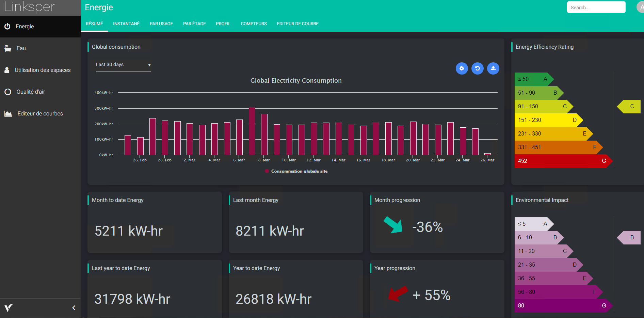Open the PAR USAGE tab
The image size is (644, 318).
tap(161, 24)
